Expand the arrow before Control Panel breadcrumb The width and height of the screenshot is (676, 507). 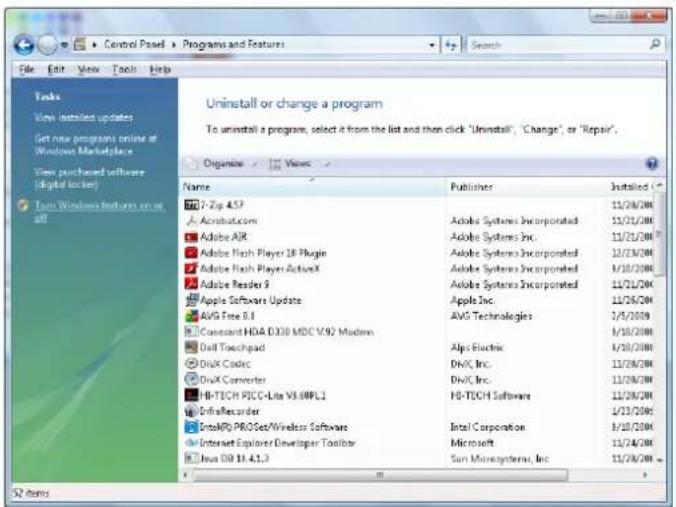tap(94, 44)
